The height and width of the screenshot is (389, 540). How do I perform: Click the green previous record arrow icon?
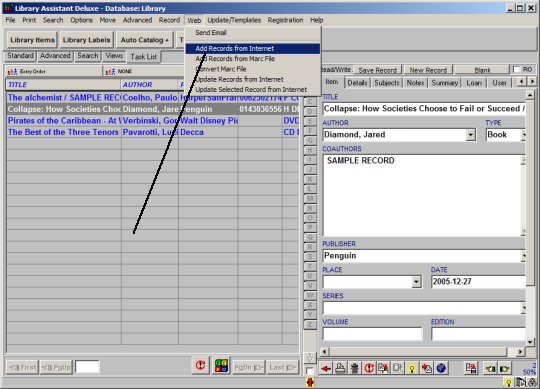[490, 369]
